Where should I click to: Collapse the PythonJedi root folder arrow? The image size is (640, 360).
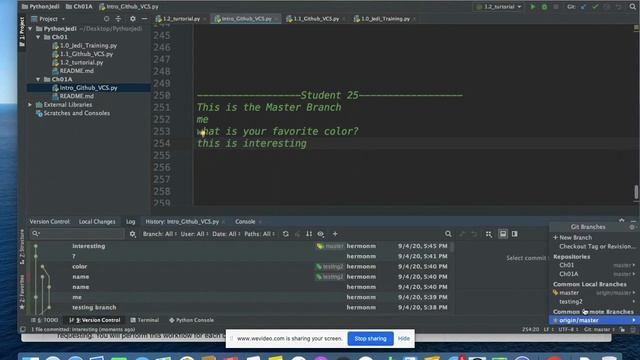pyautogui.click(x=30, y=29)
